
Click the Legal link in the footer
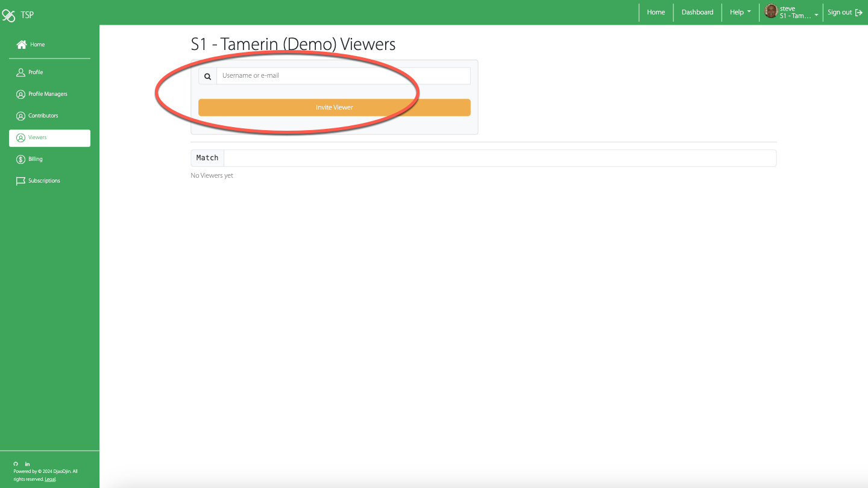pos(50,480)
